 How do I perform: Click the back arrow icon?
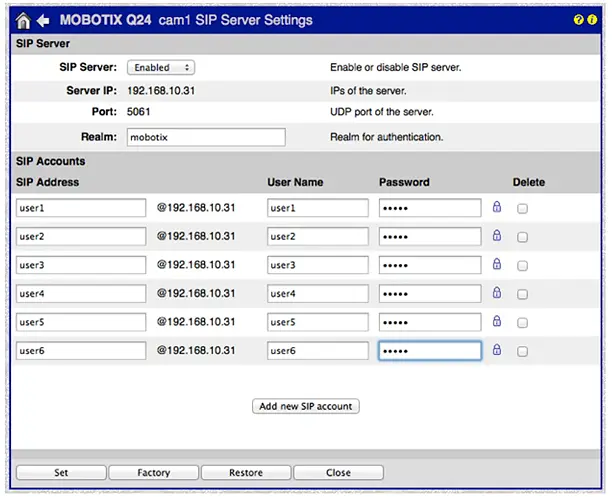pos(44,20)
